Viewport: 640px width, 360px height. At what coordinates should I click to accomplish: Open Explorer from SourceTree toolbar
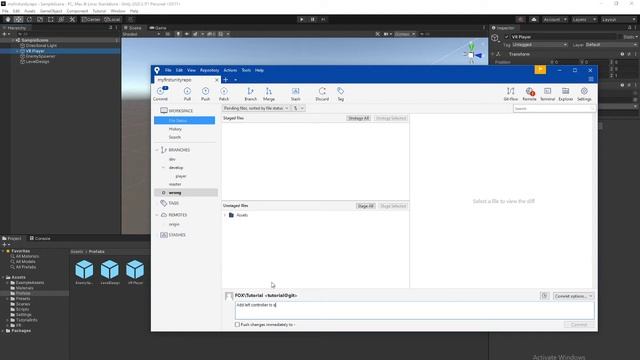pos(565,93)
